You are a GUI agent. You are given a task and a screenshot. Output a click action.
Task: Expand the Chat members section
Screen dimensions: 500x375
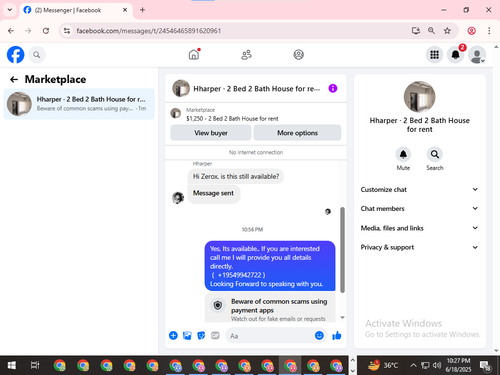click(419, 209)
